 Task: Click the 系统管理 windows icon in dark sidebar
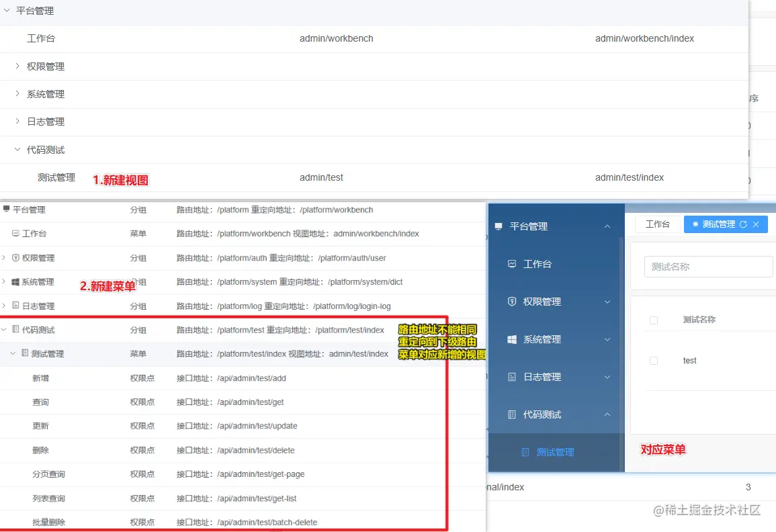[x=512, y=339]
